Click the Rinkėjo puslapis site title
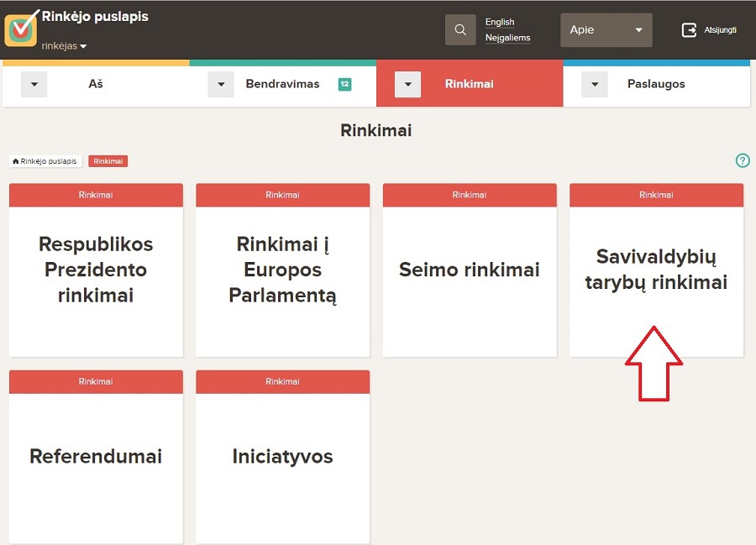756x545 pixels. point(95,17)
